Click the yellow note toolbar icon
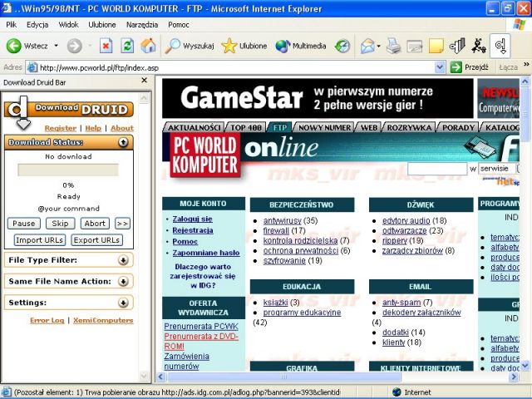The height and width of the screenshot is (399, 532). tap(436, 46)
